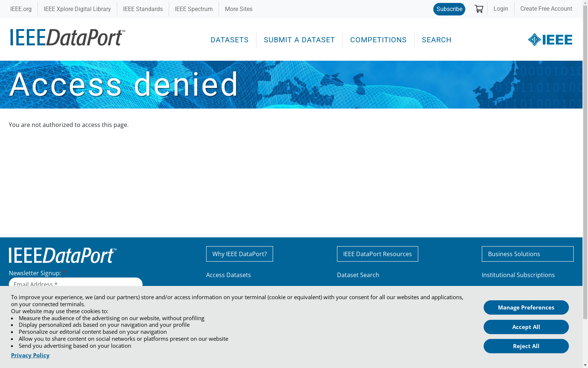Image resolution: width=588 pixels, height=368 pixels.
Task: Accept all cookies
Action: pos(526,327)
